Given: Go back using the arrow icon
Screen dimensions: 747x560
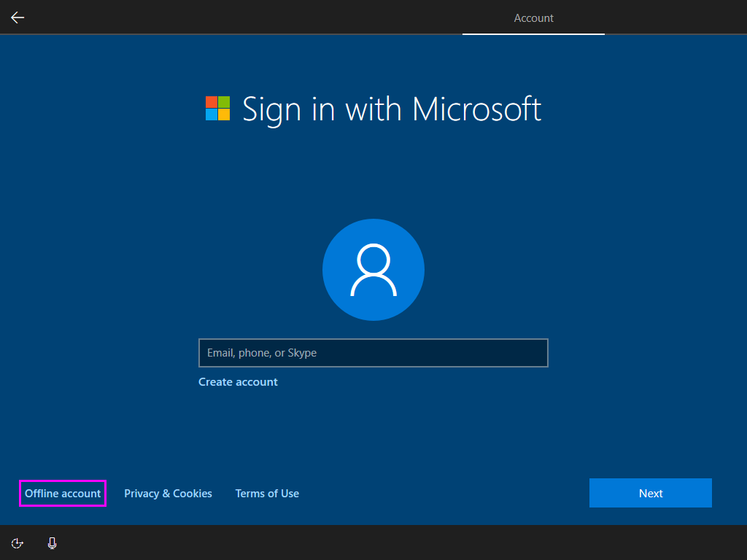Looking at the screenshot, I should point(18,17).
